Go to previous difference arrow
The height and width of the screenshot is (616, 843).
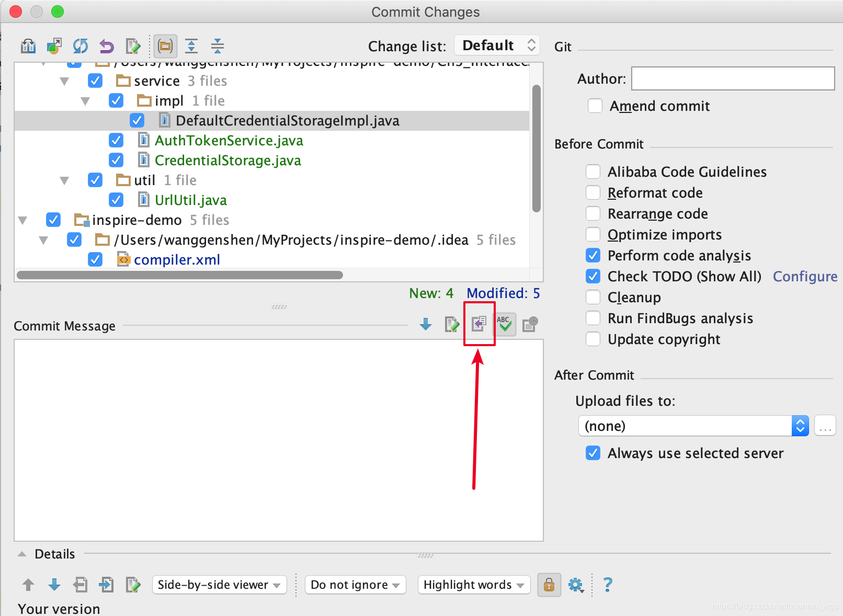28,585
